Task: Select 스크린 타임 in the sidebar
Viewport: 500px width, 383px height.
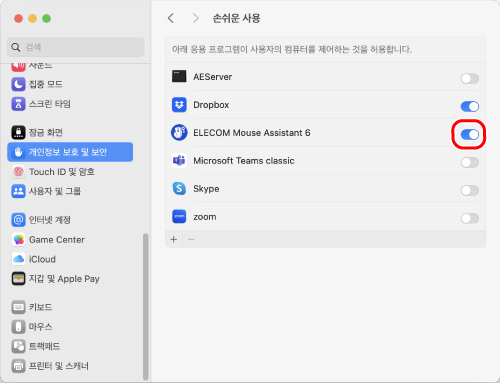Action: [x=50, y=104]
